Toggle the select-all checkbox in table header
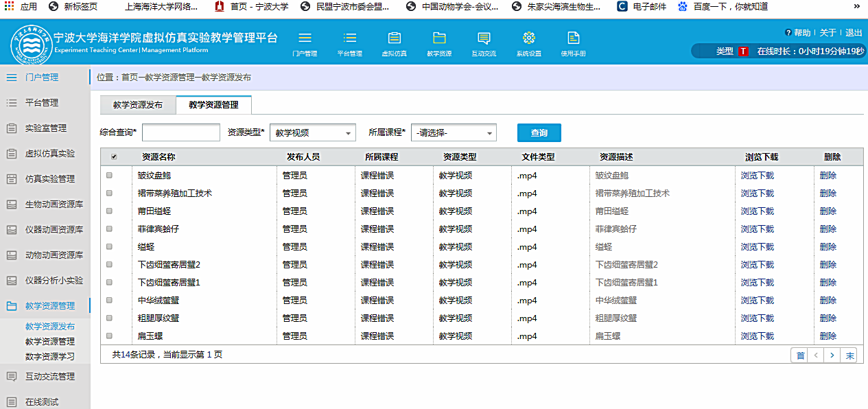 click(114, 157)
